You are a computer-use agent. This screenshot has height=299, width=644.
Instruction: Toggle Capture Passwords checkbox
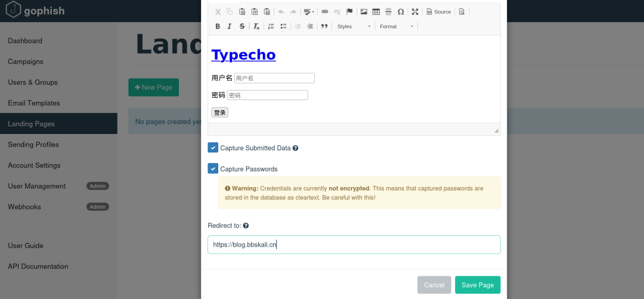[x=213, y=169]
